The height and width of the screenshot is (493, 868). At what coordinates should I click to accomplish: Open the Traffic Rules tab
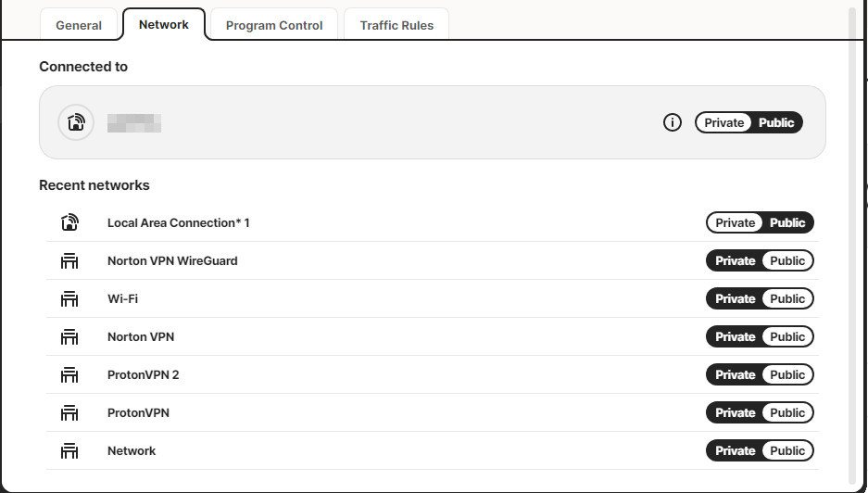396,25
